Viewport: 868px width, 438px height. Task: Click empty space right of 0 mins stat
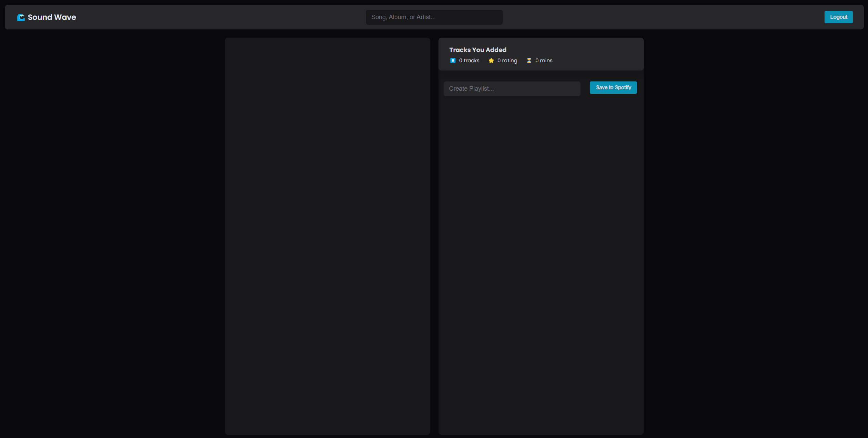click(599, 61)
